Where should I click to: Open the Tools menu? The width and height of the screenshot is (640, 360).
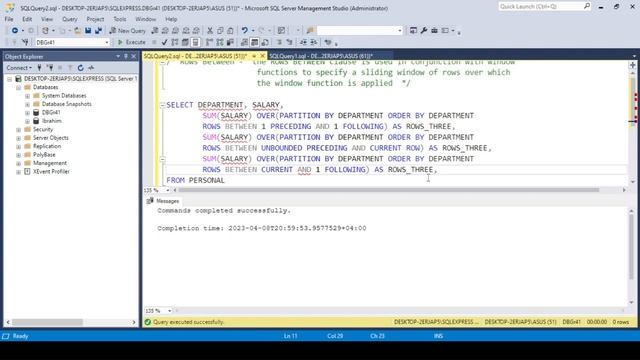120,19
